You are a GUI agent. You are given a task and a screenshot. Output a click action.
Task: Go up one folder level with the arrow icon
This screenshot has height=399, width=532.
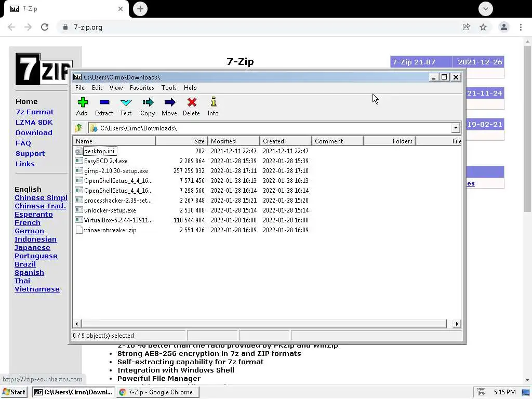pyautogui.click(x=78, y=128)
